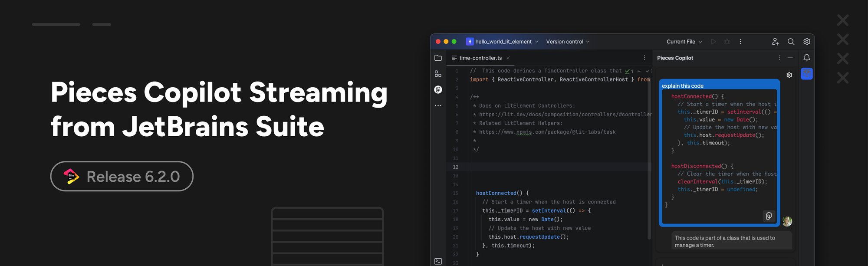This screenshot has height=266, width=868.
Task: Click the npmjs.com package URL in comment
Action: pyautogui.click(x=547, y=132)
